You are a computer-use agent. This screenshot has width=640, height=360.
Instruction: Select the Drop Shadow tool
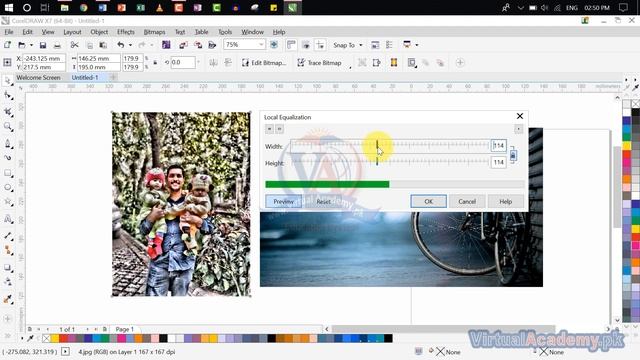pos(8,268)
